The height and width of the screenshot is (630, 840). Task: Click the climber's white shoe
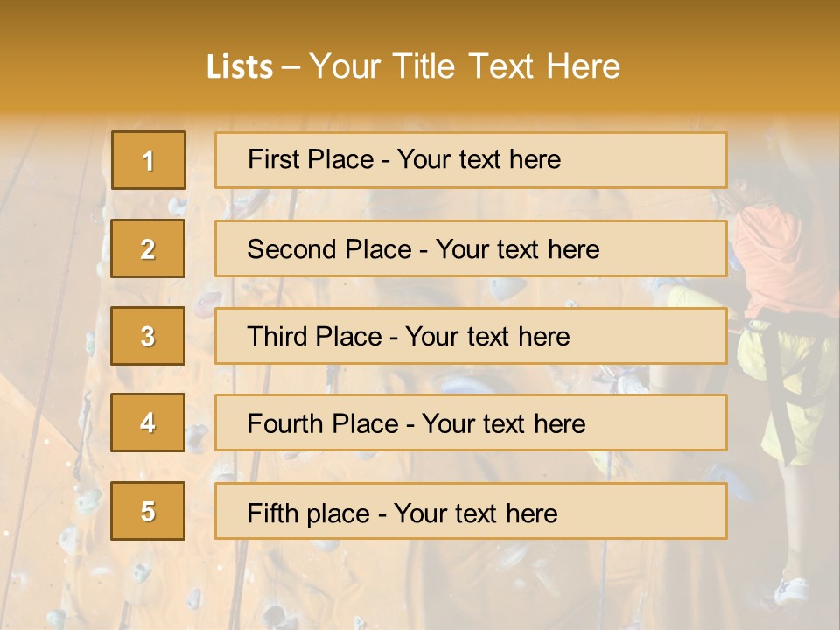[x=791, y=591]
